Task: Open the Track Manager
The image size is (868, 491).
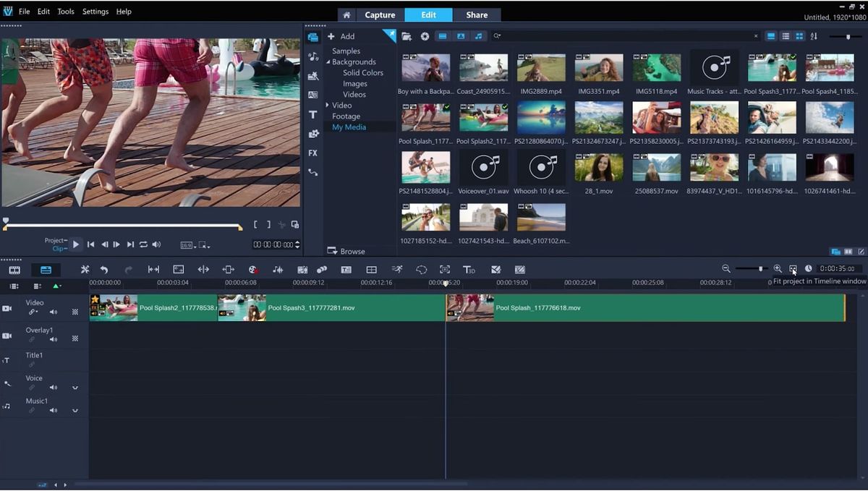Action: pyautogui.click(x=371, y=269)
